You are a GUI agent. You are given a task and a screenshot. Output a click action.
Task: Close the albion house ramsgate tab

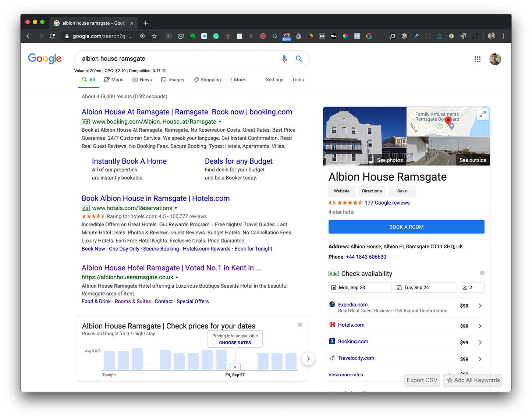(x=132, y=23)
